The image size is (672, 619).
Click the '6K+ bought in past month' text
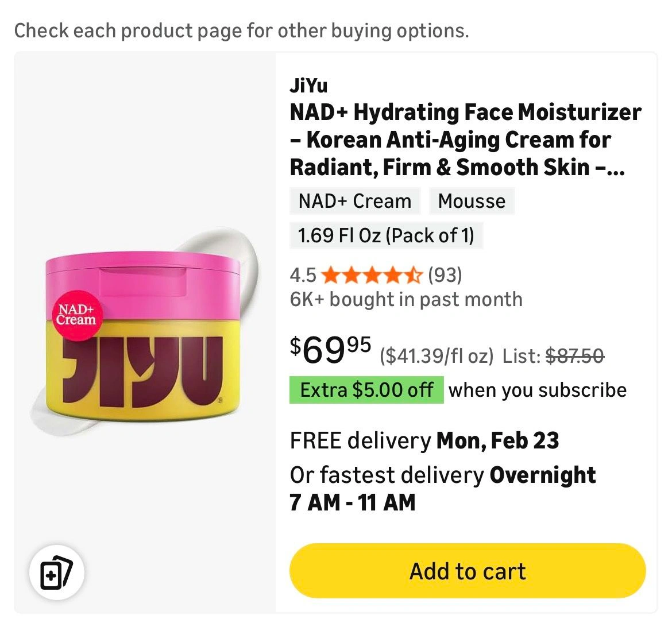coord(406,299)
